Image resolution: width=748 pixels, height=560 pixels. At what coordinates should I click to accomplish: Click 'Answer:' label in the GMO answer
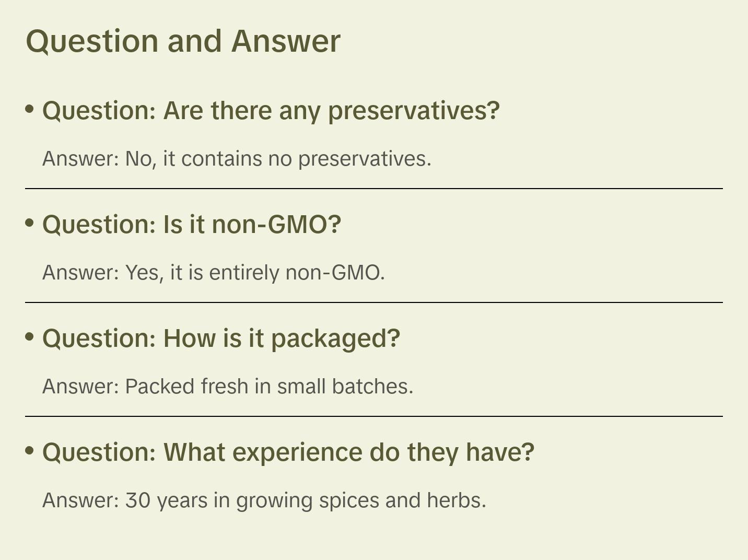(81, 273)
